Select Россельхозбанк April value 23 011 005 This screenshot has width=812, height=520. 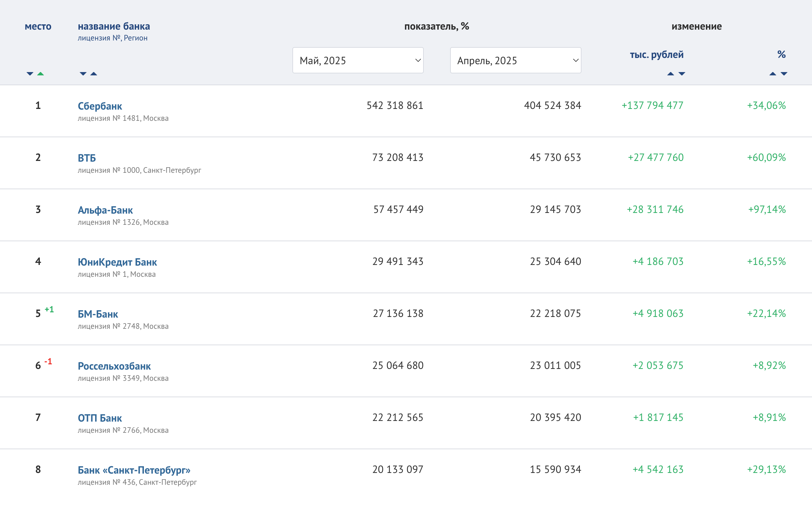click(555, 365)
